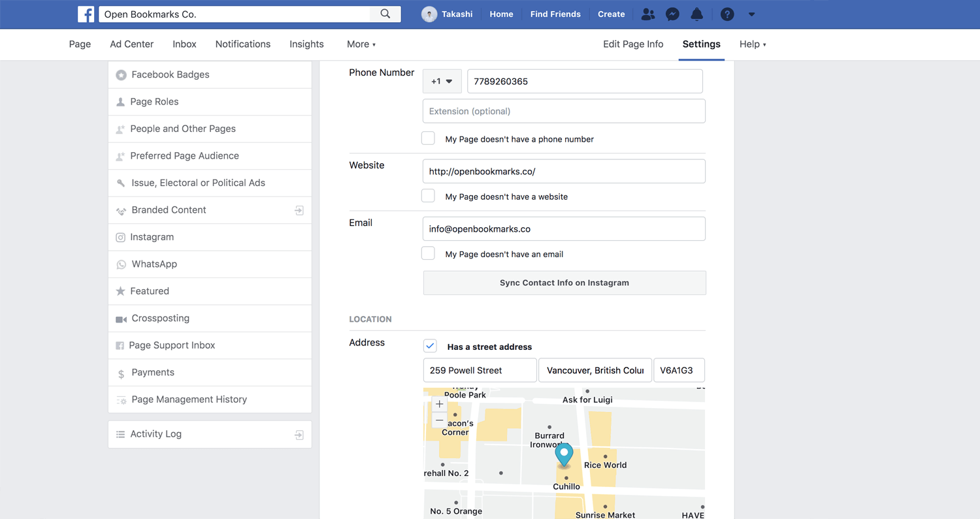The image size is (980, 519).
Task: Check 'My Page doesn't have a phone number'
Action: 428,138
